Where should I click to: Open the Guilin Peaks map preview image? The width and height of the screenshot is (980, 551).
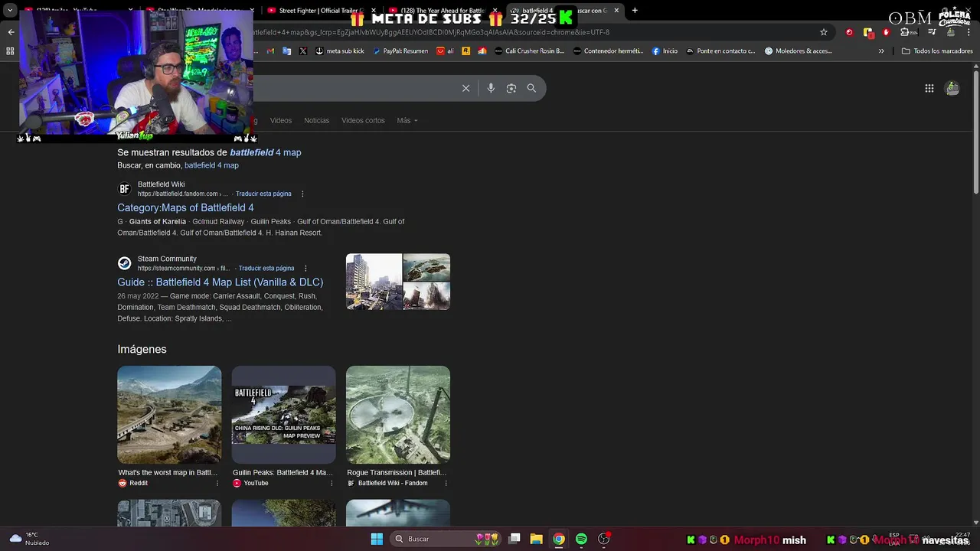tap(283, 414)
